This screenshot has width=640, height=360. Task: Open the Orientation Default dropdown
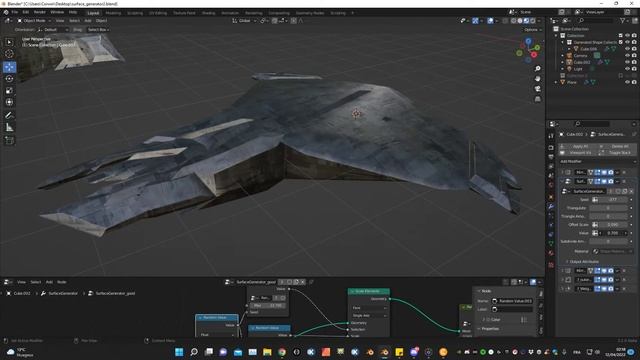click(x=53, y=29)
